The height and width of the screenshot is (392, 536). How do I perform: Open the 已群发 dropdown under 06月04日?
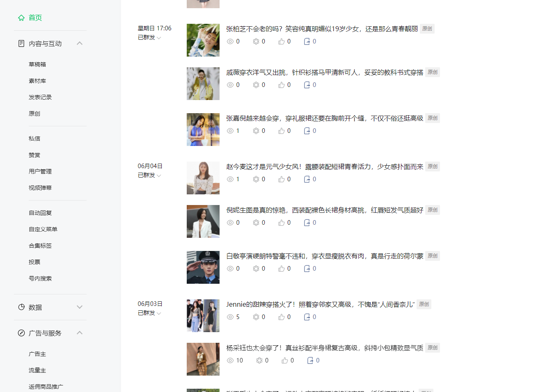click(149, 175)
